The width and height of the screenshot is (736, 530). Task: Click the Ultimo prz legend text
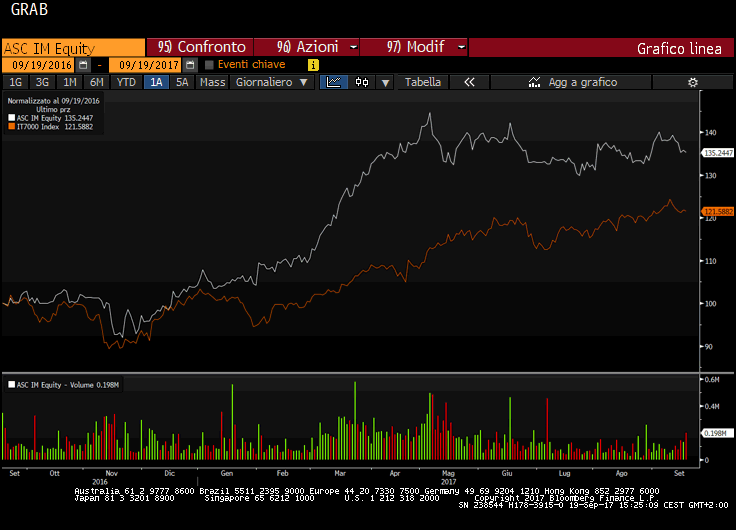[x=54, y=109]
